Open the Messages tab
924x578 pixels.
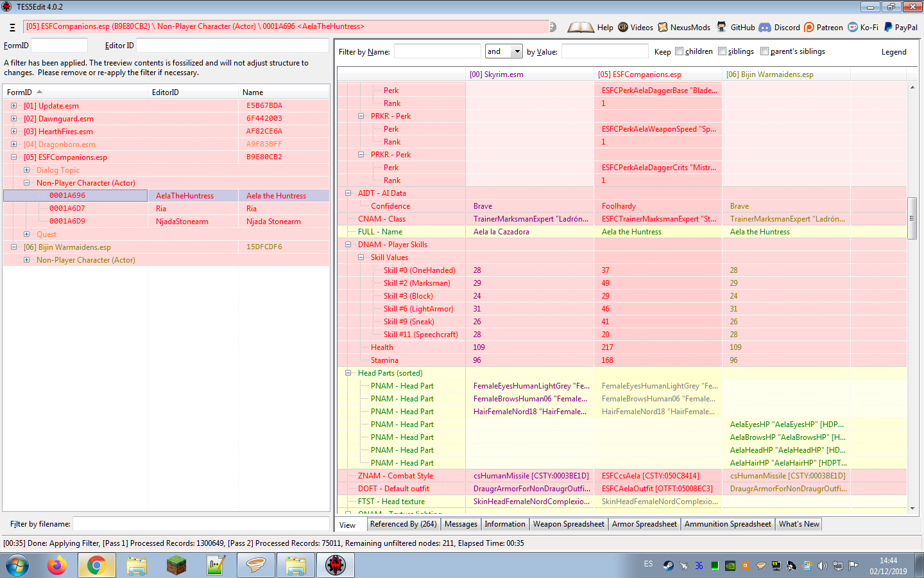(x=461, y=524)
